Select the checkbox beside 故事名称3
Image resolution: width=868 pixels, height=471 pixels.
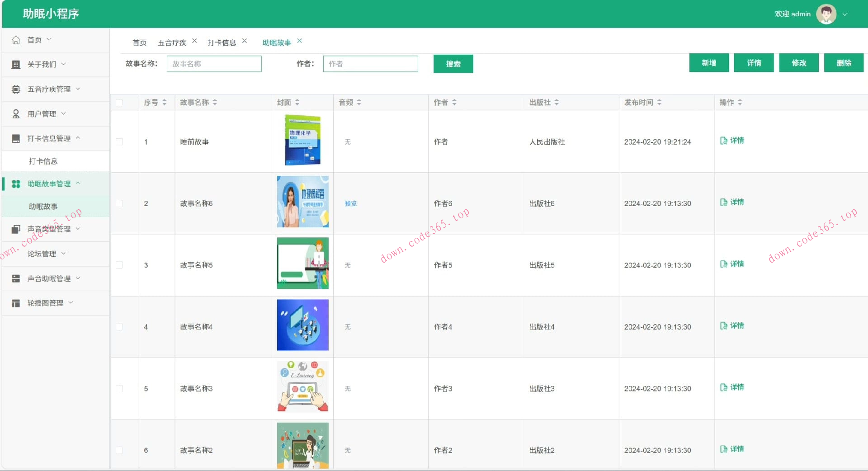119,388
